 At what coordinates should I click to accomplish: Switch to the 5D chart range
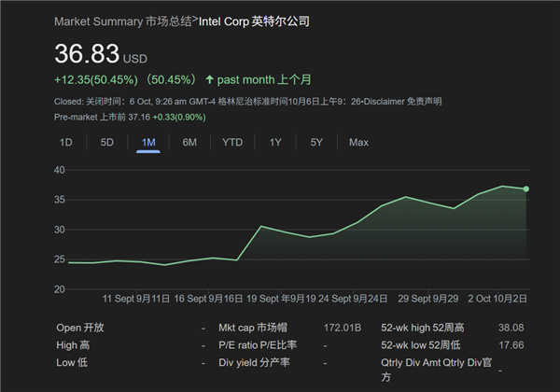(x=107, y=142)
